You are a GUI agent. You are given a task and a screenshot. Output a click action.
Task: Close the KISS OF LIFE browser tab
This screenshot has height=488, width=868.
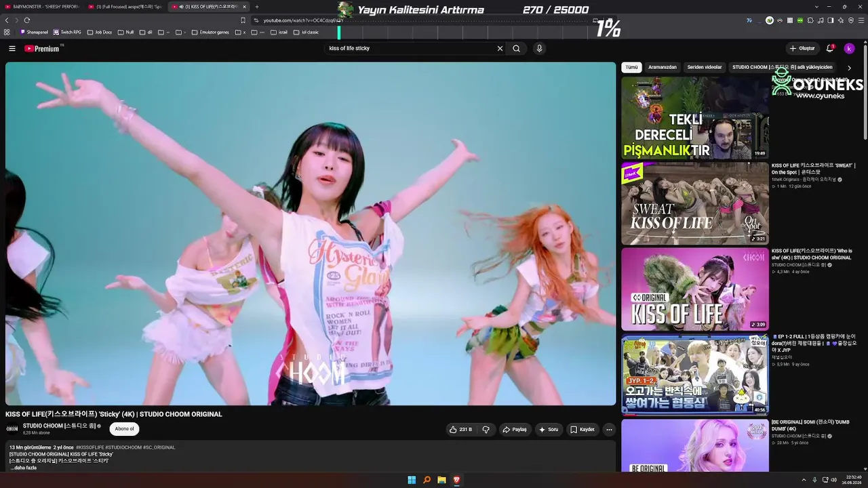245,7
